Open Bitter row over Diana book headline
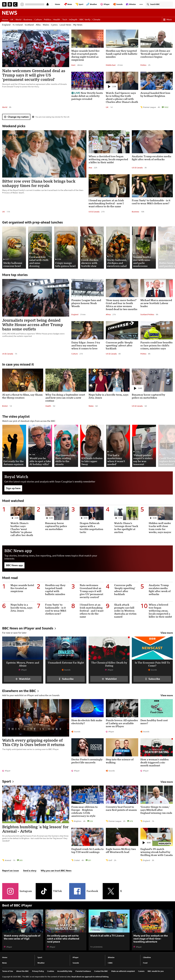Image resolution: width=175 pixels, height=980 pixels. click(39, 183)
